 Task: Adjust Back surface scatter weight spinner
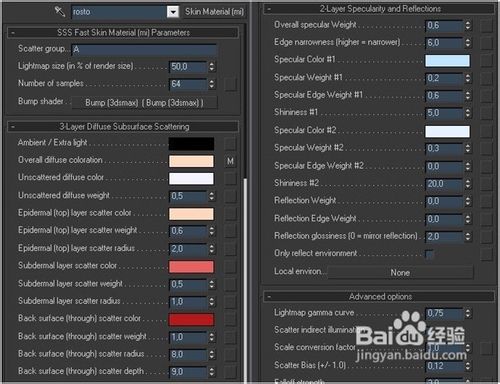tap(212, 337)
